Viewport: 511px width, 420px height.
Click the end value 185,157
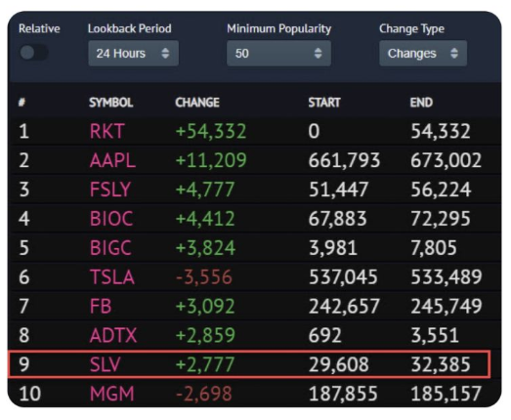coord(446,394)
